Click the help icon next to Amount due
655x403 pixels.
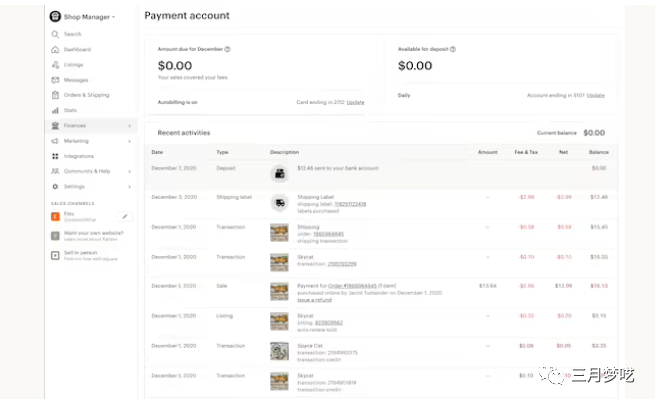(228, 49)
